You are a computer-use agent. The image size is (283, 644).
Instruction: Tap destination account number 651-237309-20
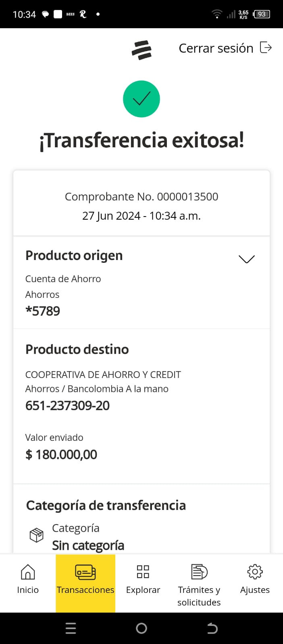point(68,406)
